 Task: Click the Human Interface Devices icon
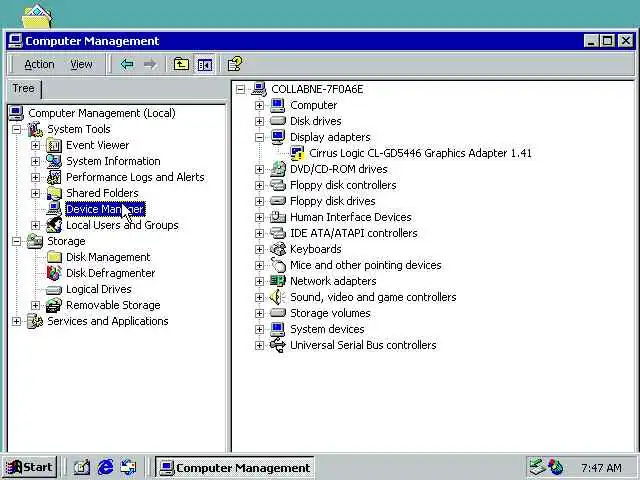click(278, 217)
